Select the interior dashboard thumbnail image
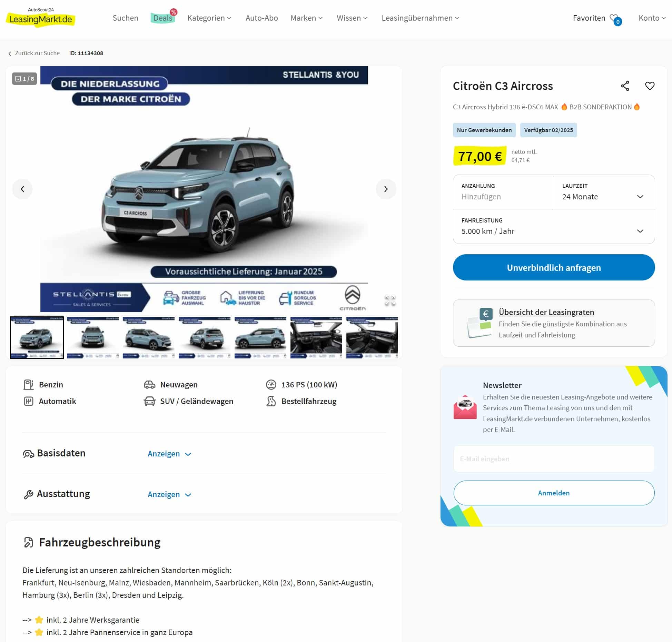This screenshot has height=642, width=672. click(316, 338)
